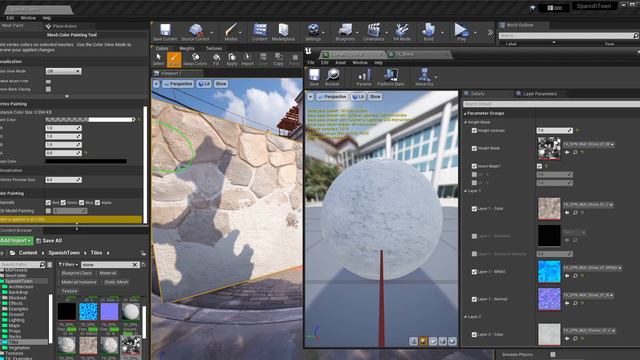Toggle Layer 1 - Normal checkbox
The width and height of the screenshot is (640, 360).
click(x=474, y=299)
